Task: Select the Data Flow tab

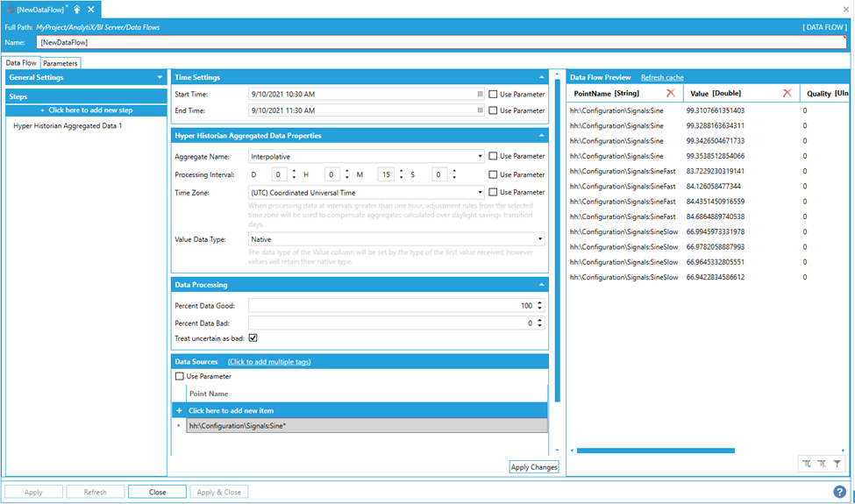Action: tap(21, 63)
